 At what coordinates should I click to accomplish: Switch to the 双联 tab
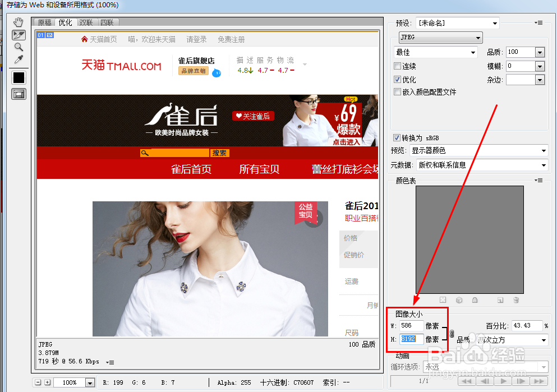point(86,22)
